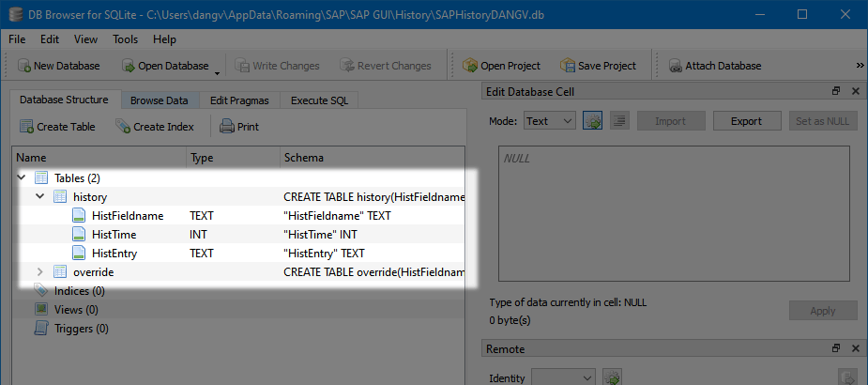Collapse the history table node
This screenshot has height=385, width=868.
[x=40, y=197]
